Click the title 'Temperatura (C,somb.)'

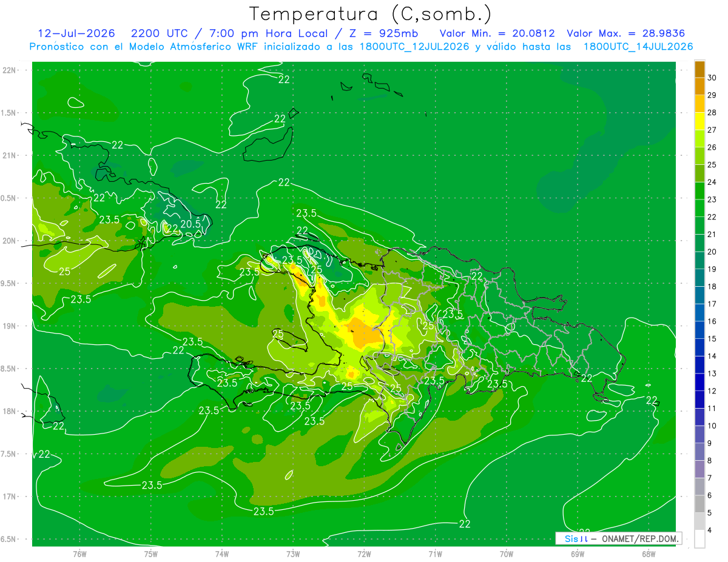tap(370, 13)
